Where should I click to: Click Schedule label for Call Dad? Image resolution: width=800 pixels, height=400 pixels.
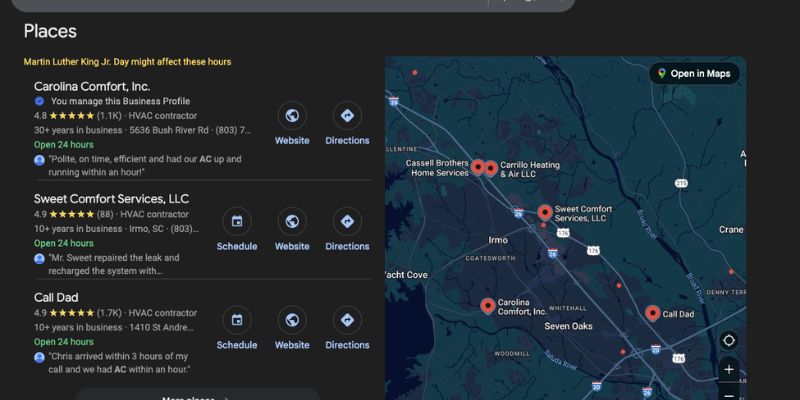point(237,345)
